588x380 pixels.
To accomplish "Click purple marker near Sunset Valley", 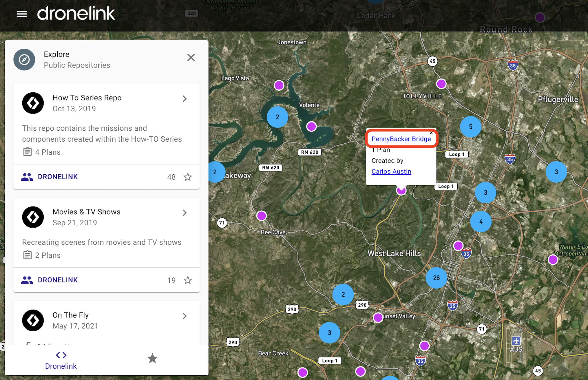I will pyautogui.click(x=378, y=317).
